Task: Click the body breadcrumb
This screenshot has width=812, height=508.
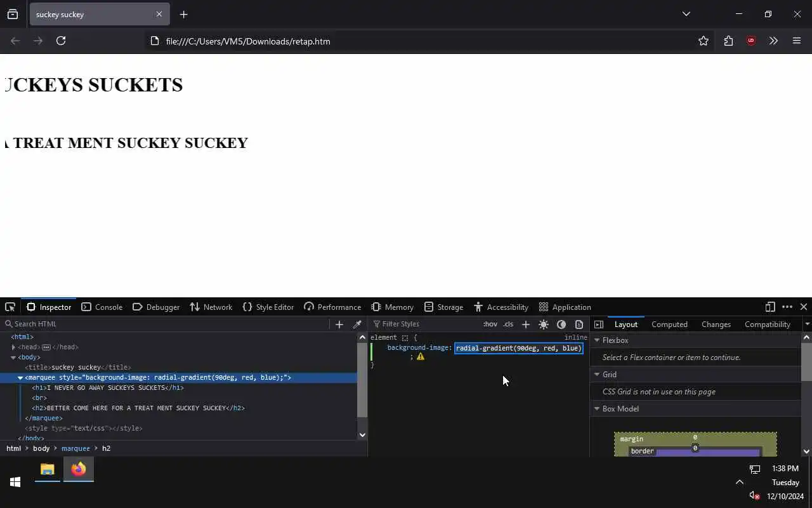Action: (41, 448)
